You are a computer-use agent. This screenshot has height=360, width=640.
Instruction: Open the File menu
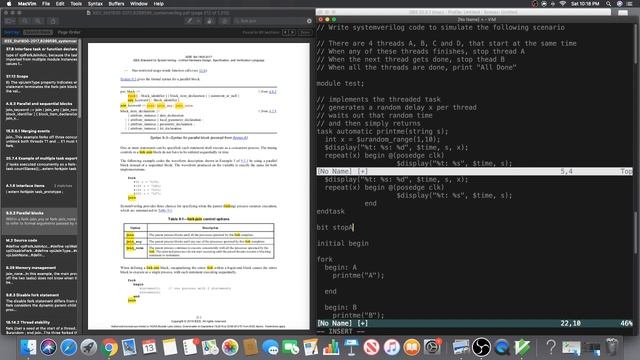46,4
